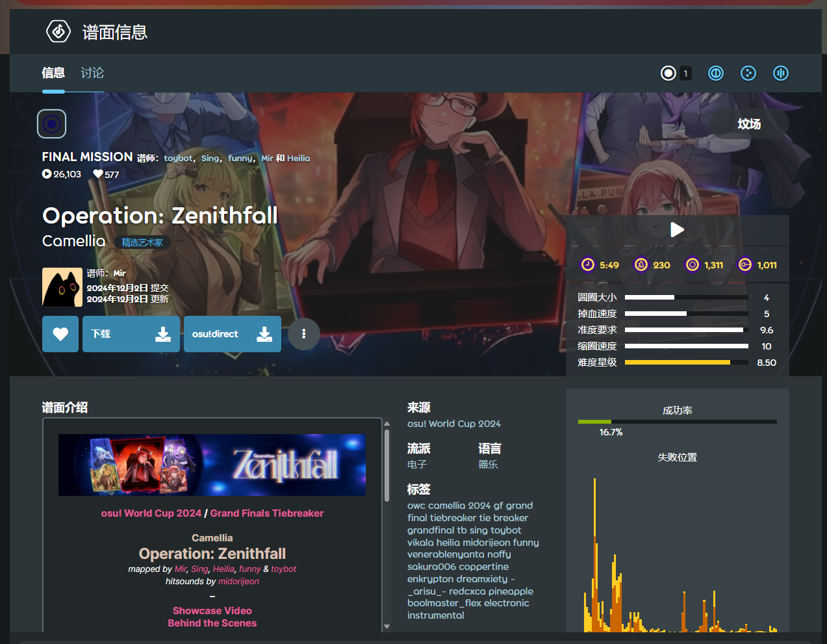Click description scrollbar up arrow
The image size is (827, 644).
click(x=387, y=424)
